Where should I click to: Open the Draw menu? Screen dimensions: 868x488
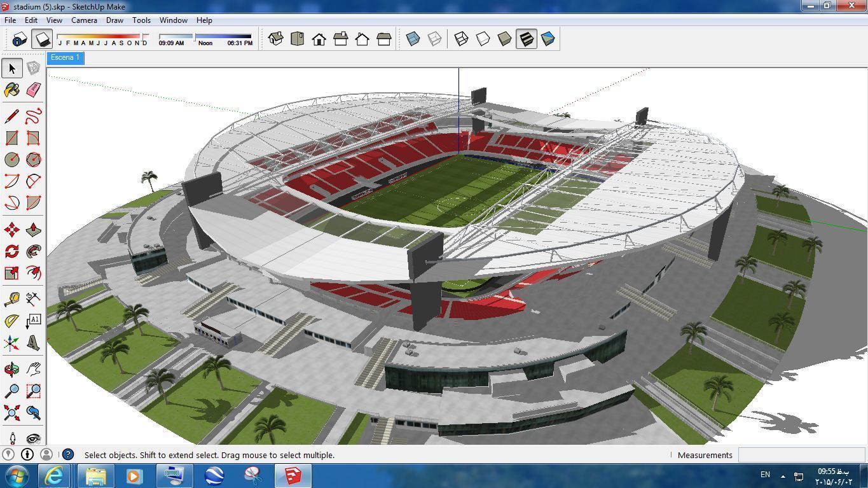pos(114,20)
